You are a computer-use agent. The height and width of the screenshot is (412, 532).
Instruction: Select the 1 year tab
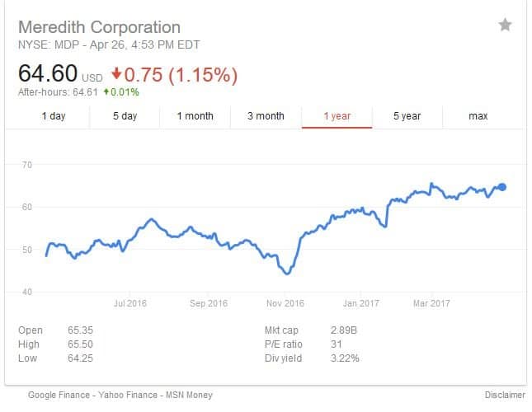pyautogui.click(x=337, y=116)
